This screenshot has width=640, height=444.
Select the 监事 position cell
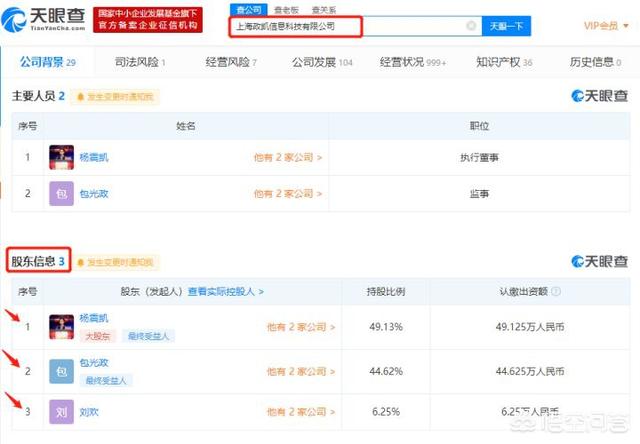coord(479,194)
